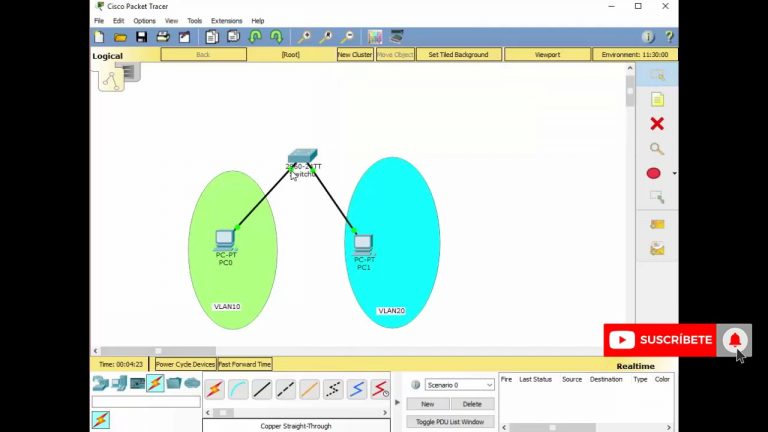Choose the Inspect magnifier tool
The width and height of the screenshot is (768, 432).
coord(657,148)
